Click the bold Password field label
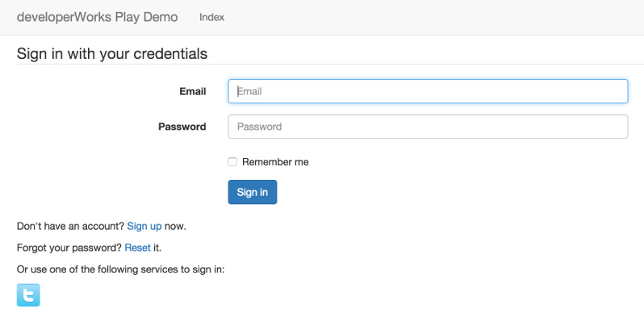The image size is (644, 325). 182,127
